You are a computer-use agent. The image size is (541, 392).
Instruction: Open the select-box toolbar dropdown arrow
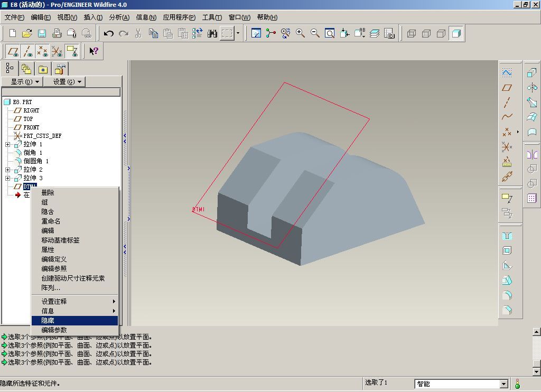click(x=238, y=33)
